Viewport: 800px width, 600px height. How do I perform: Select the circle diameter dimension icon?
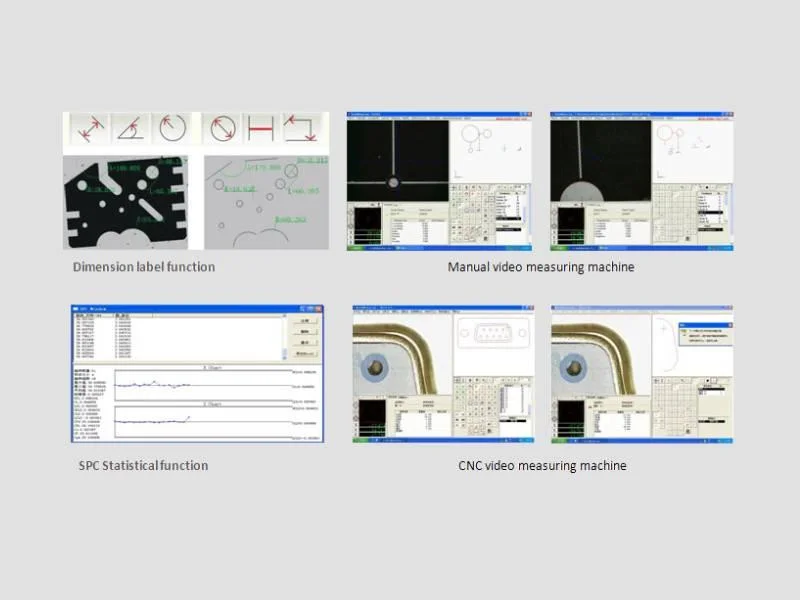tap(222, 128)
